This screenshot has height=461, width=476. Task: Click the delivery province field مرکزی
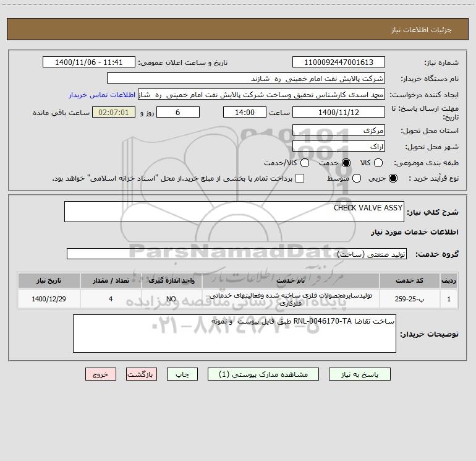(339, 130)
